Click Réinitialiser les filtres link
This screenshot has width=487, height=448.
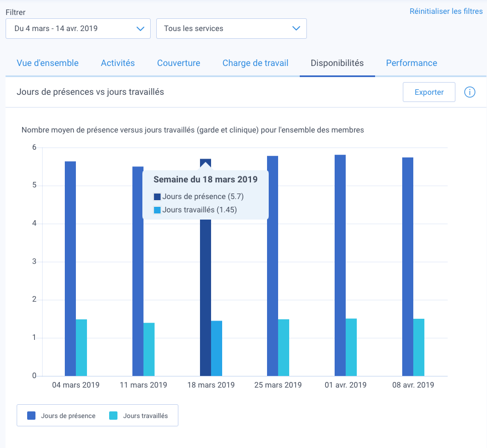coord(446,12)
